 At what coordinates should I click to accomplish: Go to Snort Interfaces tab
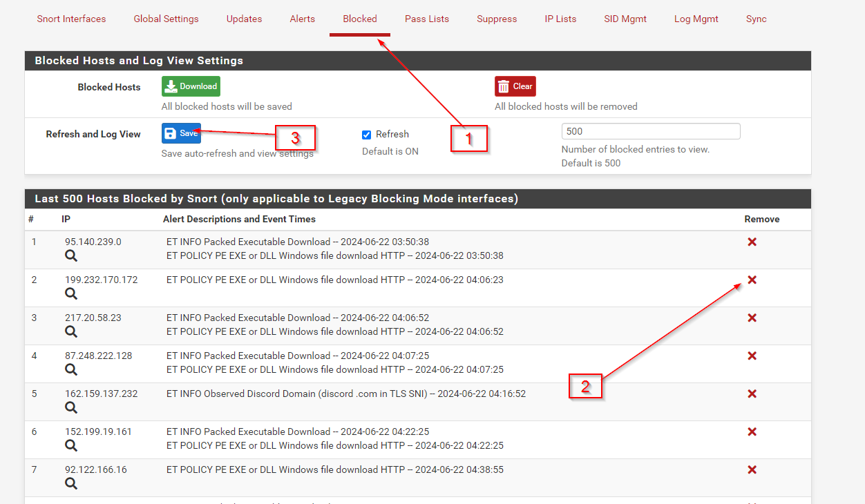click(x=71, y=19)
